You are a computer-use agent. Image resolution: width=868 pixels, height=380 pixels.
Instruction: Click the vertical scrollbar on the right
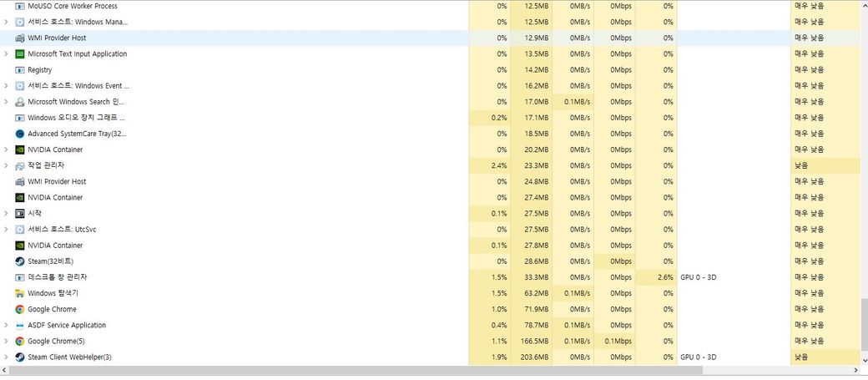coord(863,326)
